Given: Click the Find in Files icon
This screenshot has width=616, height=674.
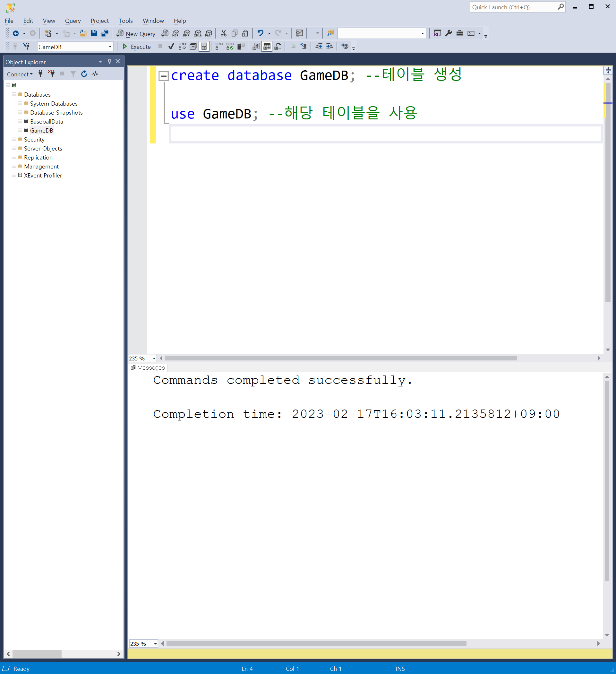Looking at the screenshot, I should click(330, 33).
